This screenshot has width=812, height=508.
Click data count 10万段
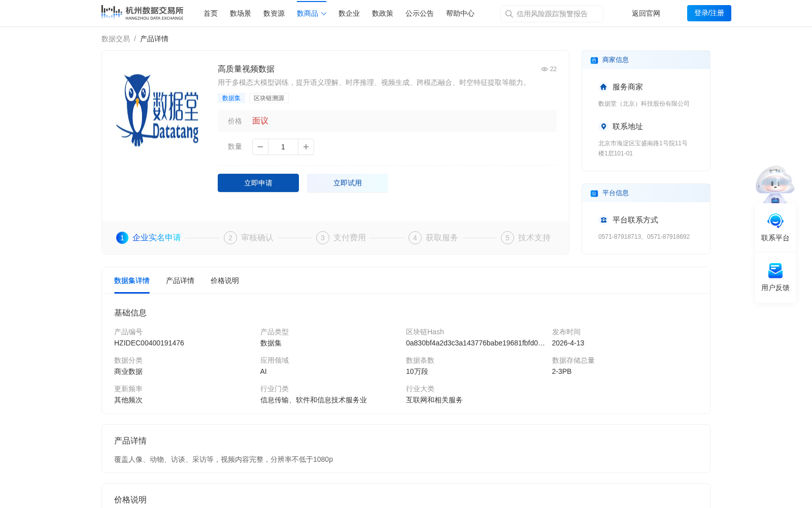417,371
